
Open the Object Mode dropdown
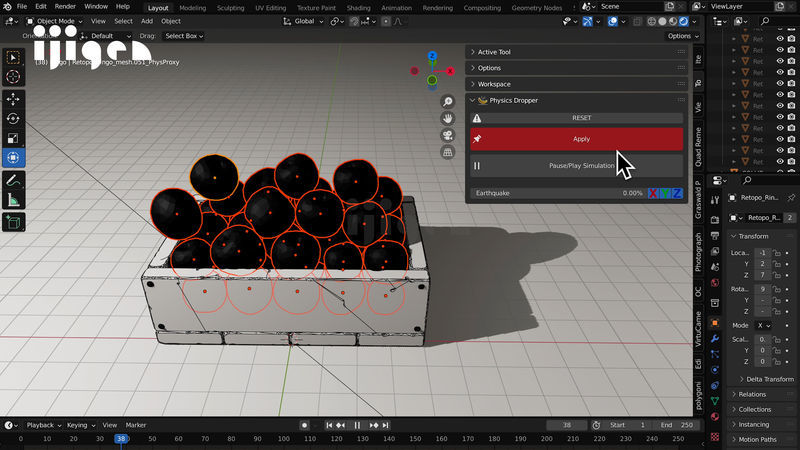[55, 21]
